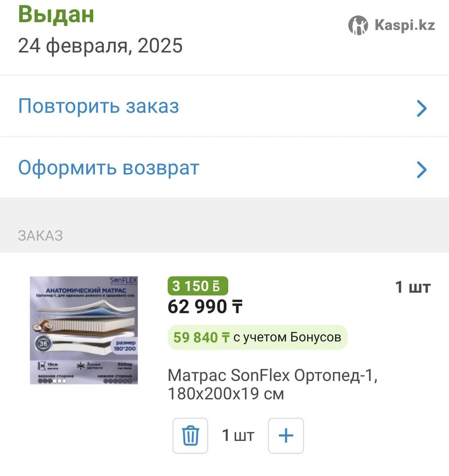Viewport: 449px width, 476px height.
Task: Open the SonFlex mattress product thumbnail
Action: click(84, 330)
